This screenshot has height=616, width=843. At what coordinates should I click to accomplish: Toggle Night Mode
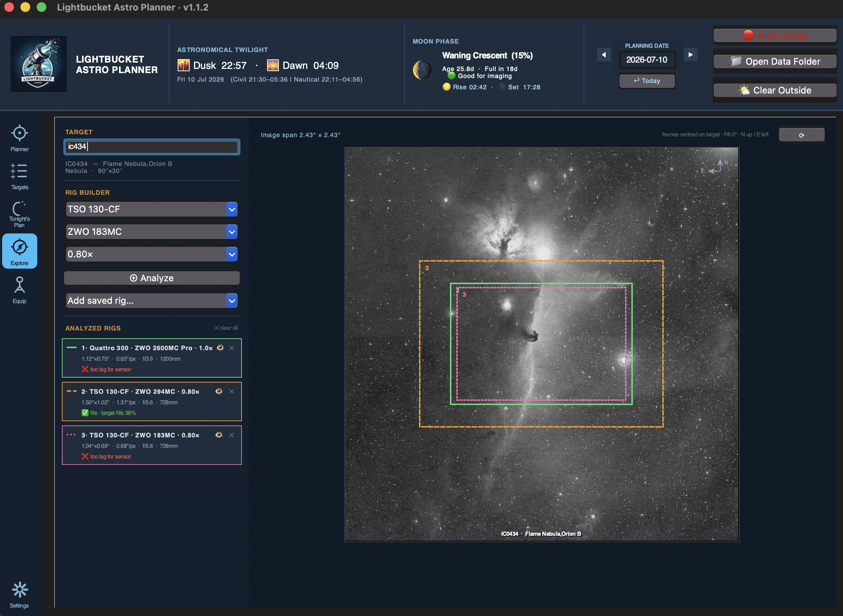775,36
